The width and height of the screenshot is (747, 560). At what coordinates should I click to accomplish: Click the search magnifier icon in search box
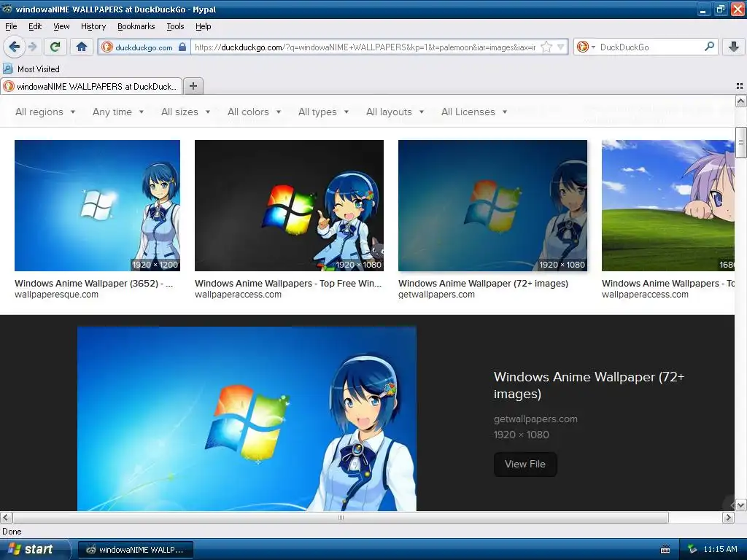pyautogui.click(x=709, y=47)
